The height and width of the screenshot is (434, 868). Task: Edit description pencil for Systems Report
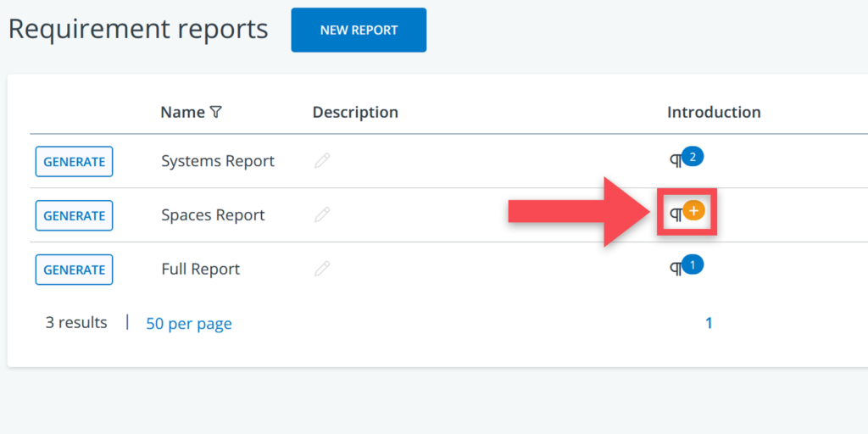321,161
